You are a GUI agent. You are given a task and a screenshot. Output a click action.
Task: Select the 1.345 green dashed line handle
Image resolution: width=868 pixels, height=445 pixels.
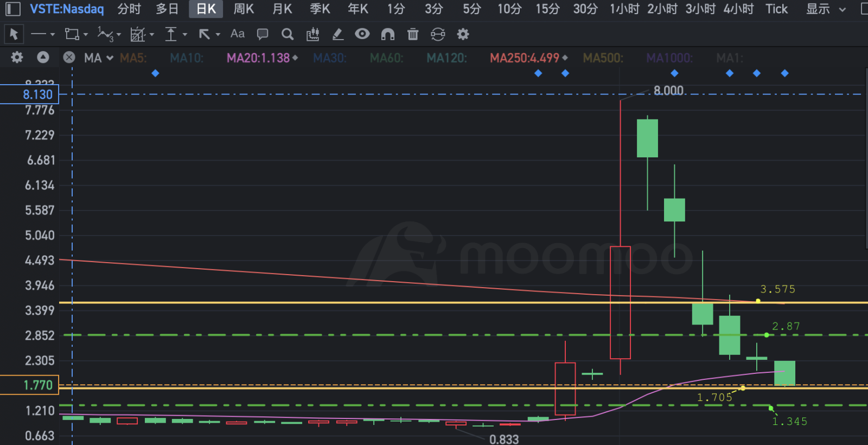(x=771, y=408)
